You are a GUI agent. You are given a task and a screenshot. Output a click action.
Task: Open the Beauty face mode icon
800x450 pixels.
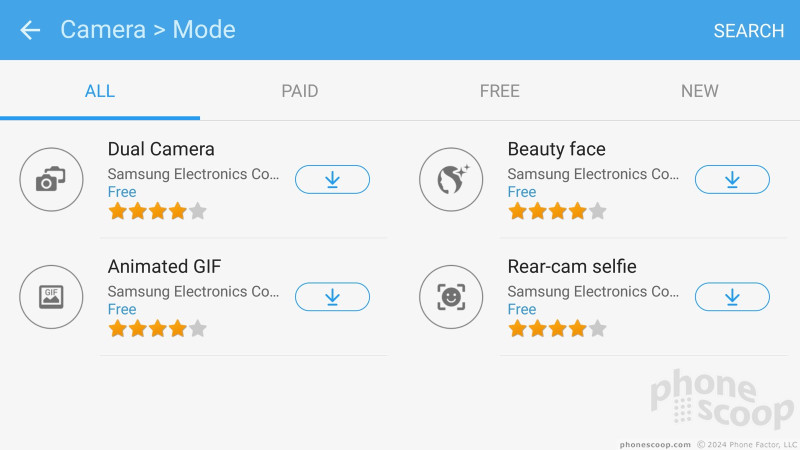[451, 180]
